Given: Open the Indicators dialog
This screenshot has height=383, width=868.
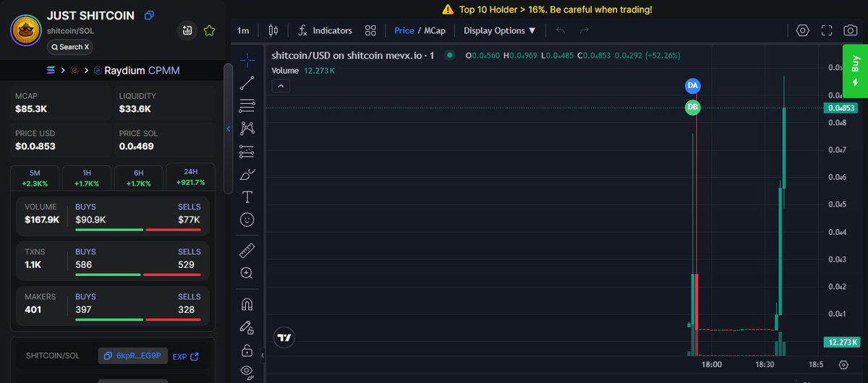Looking at the screenshot, I should pos(325,30).
